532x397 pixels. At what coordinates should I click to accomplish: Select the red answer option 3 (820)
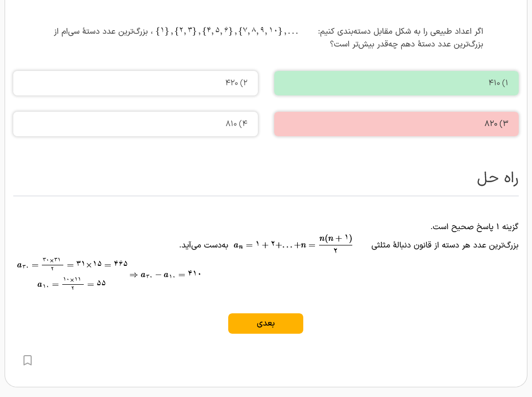tap(396, 124)
